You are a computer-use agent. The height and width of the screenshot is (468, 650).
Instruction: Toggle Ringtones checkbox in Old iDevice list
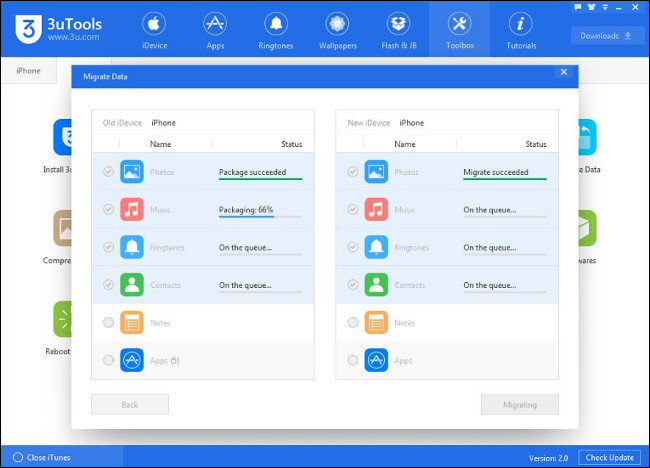(x=108, y=247)
